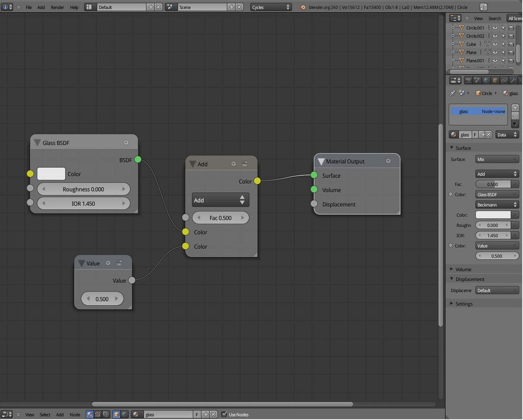Click the Blender logo in the info header
The height and width of the screenshot is (420, 523).
[302, 7]
